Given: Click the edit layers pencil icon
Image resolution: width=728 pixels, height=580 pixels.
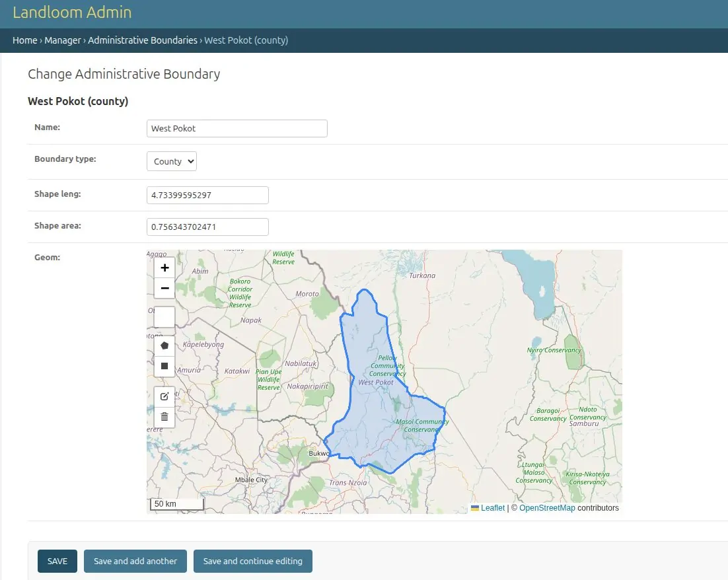Looking at the screenshot, I should click(164, 396).
